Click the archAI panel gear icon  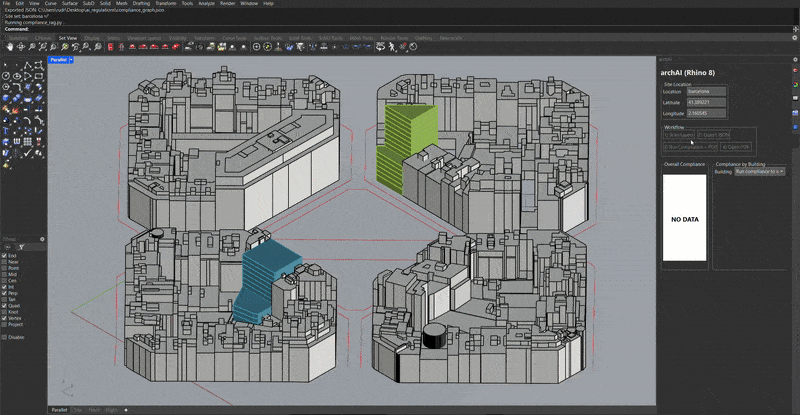(793, 58)
